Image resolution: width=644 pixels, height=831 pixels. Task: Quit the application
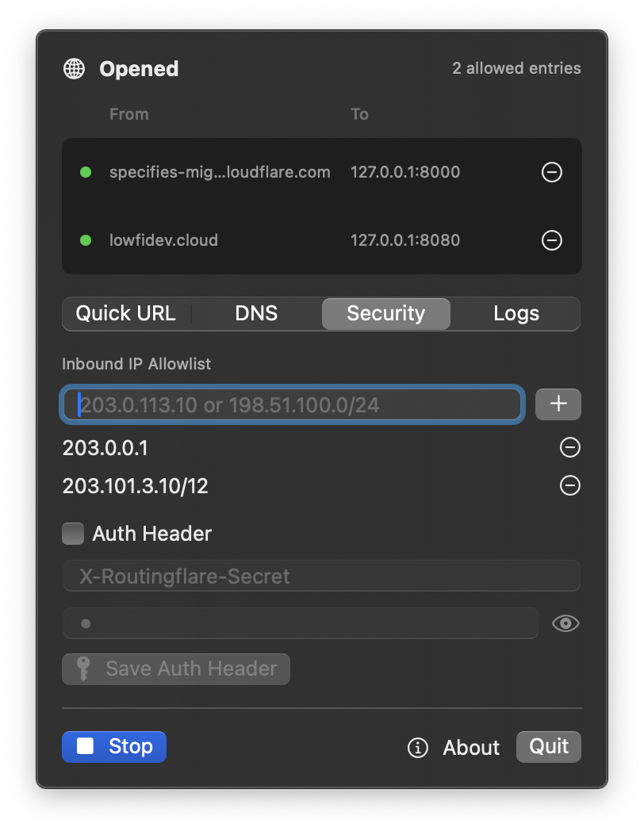(549, 747)
